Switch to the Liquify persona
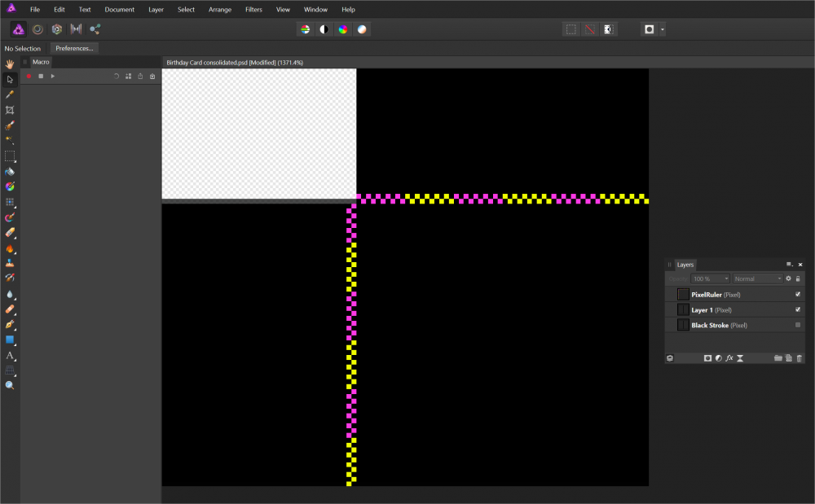815x504 pixels. [37, 29]
